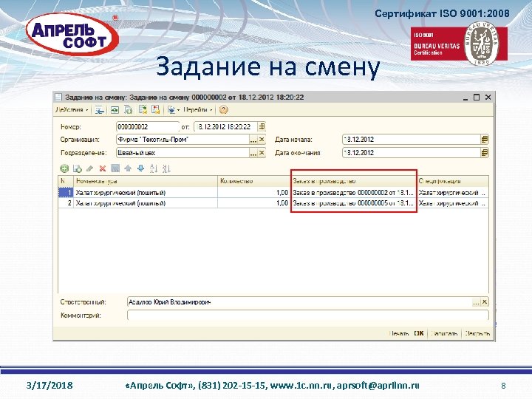The height and width of the screenshot is (399, 532).
Task: Open the calendar picker next to document date
Action: click(x=262, y=127)
